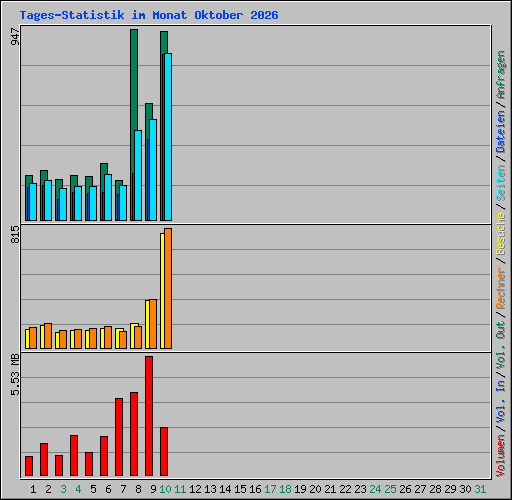Click the orange Rechner bar for day 9
Screen dimensions: 512x500
(x=153, y=324)
